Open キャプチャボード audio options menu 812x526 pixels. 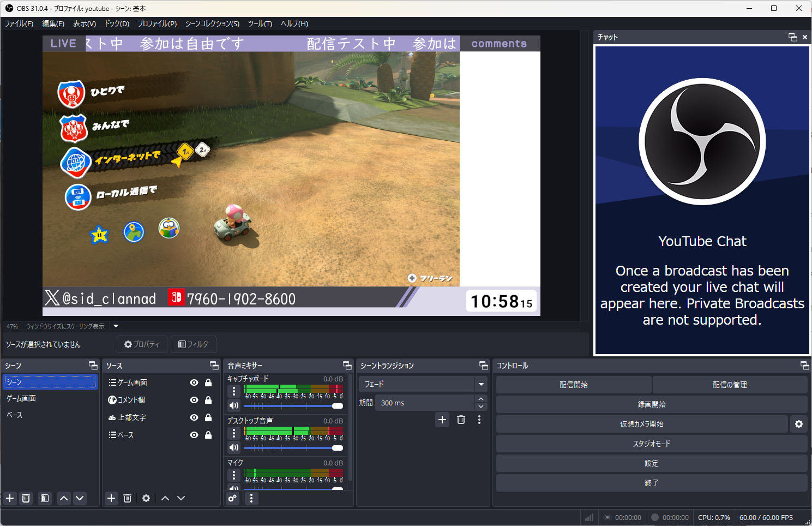[234, 391]
